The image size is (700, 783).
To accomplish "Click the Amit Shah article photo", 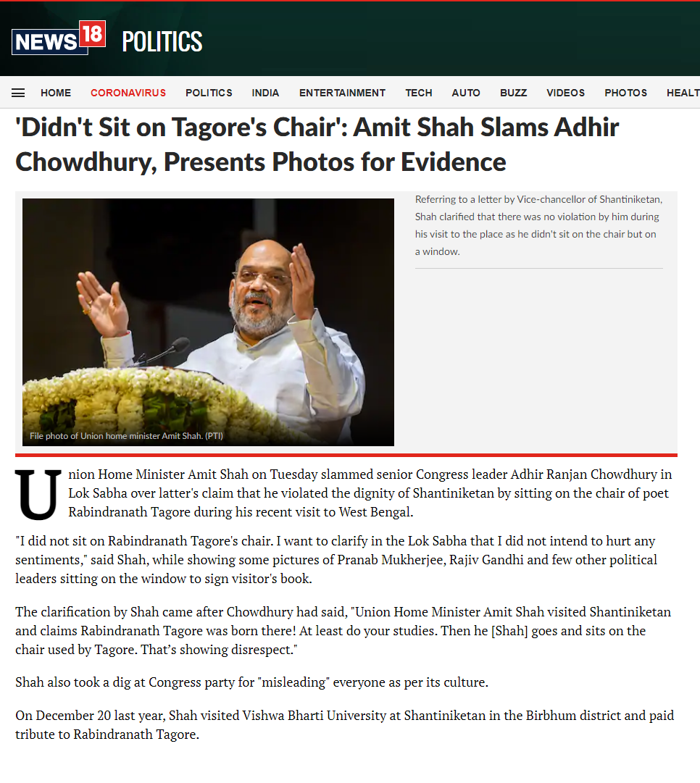I will pyautogui.click(x=209, y=322).
